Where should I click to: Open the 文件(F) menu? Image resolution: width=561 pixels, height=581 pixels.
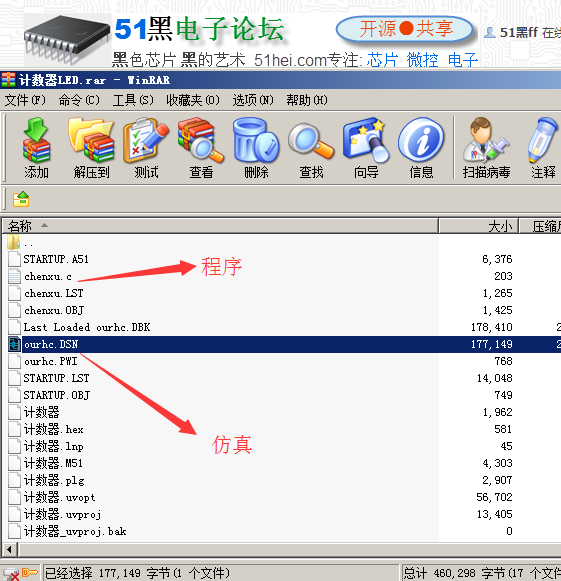point(25,100)
